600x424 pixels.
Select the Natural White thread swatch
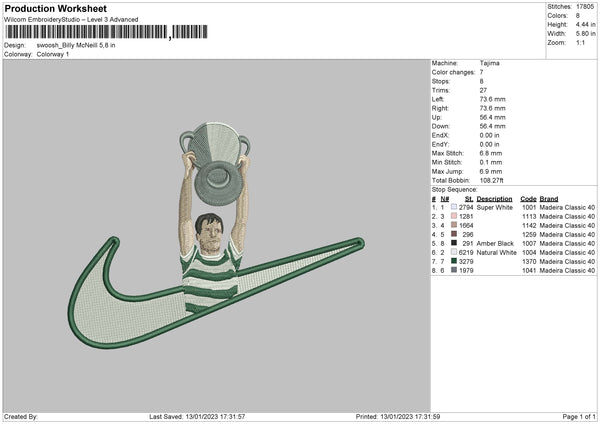click(454, 252)
